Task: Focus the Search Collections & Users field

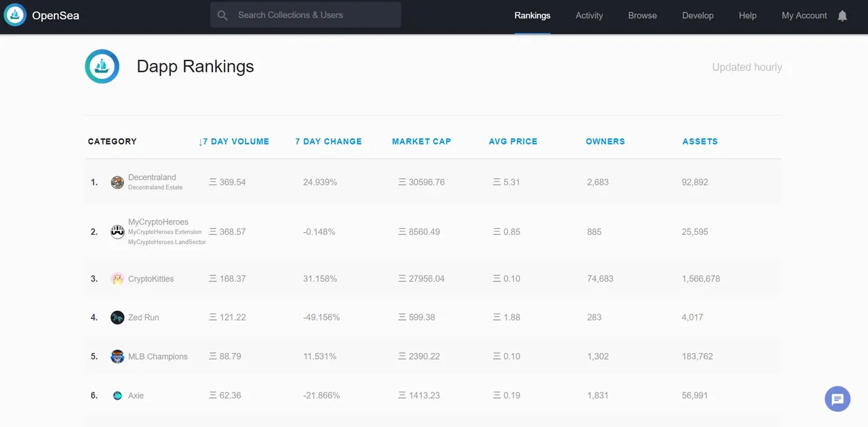Action: (x=306, y=15)
